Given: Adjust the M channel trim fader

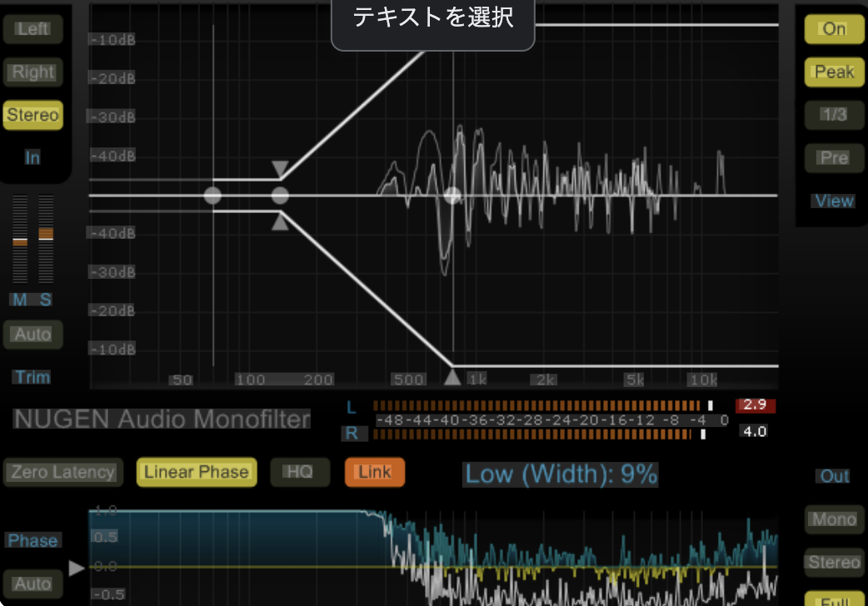Looking at the screenshot, I should [x=19, y=241].
